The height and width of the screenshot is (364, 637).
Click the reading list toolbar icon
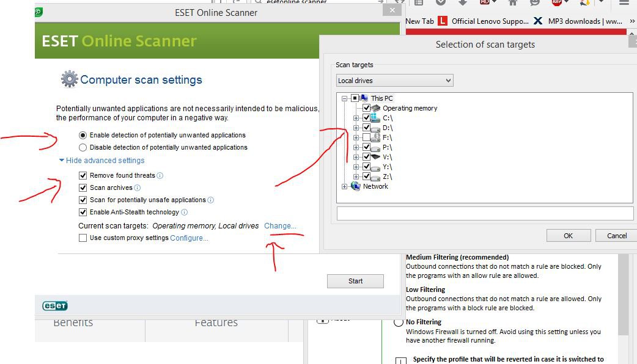click(418, 2)
